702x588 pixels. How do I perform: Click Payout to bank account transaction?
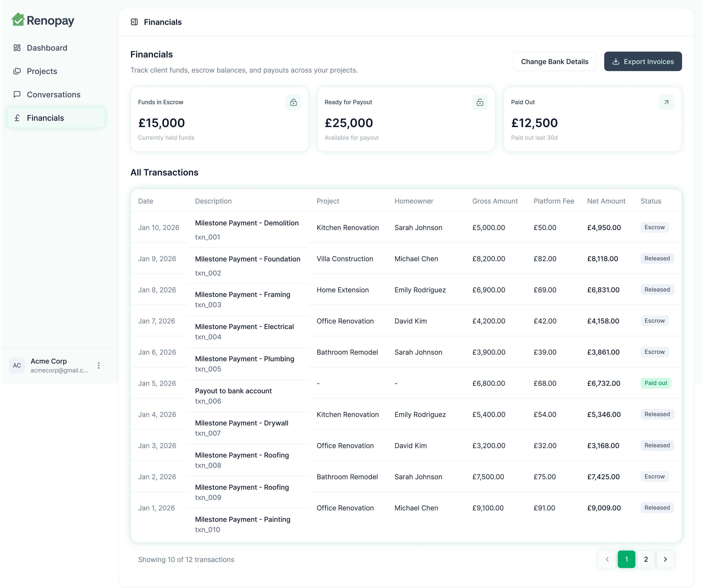(x=233, y=391)
